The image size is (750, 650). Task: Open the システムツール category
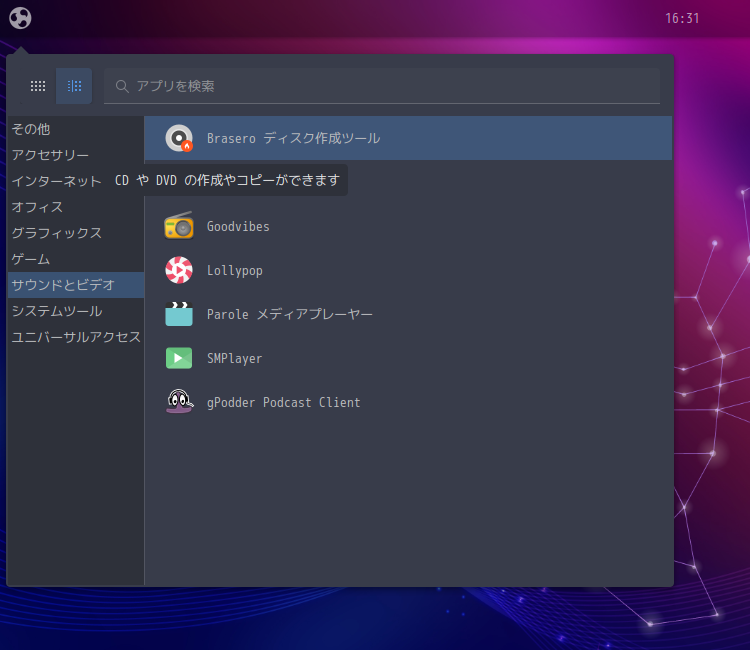pos(76,311)
